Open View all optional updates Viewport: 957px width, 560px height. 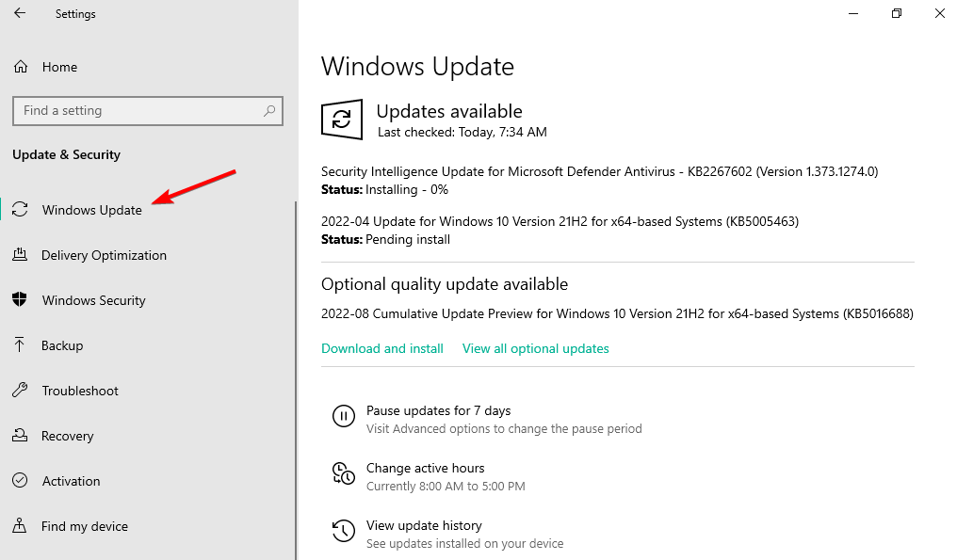coord(535,348)
